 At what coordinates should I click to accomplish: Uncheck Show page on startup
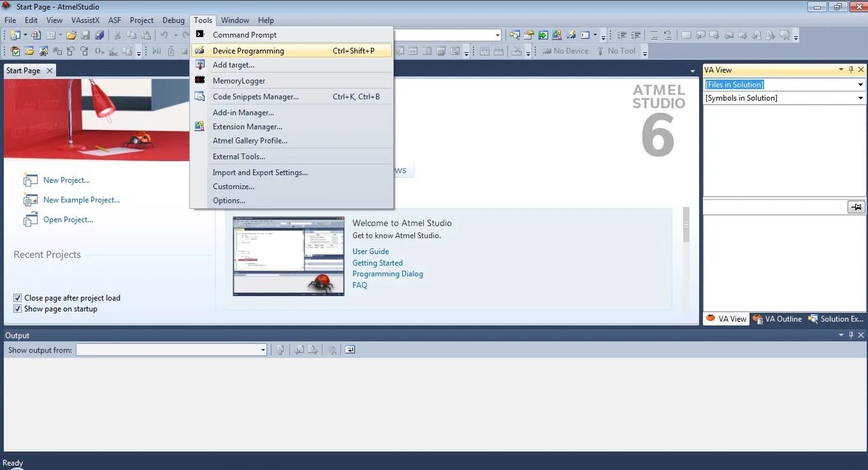click(18, 309)
